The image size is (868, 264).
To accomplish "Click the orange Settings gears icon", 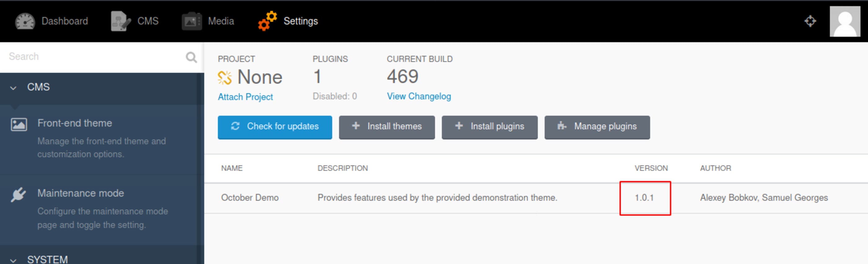I will coord(268,21).
